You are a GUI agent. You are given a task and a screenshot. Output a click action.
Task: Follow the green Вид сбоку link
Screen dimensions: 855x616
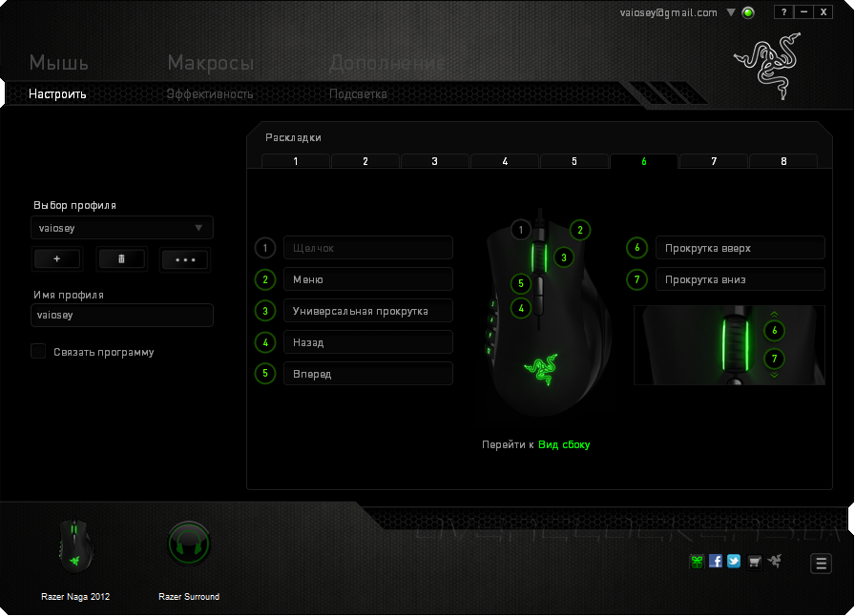tap(564, 444)
